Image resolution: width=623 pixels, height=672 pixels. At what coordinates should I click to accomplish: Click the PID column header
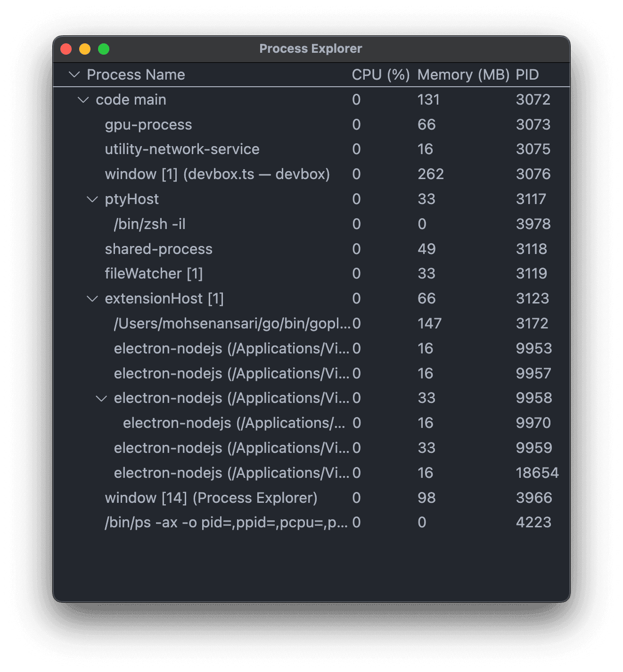point(527,75)
